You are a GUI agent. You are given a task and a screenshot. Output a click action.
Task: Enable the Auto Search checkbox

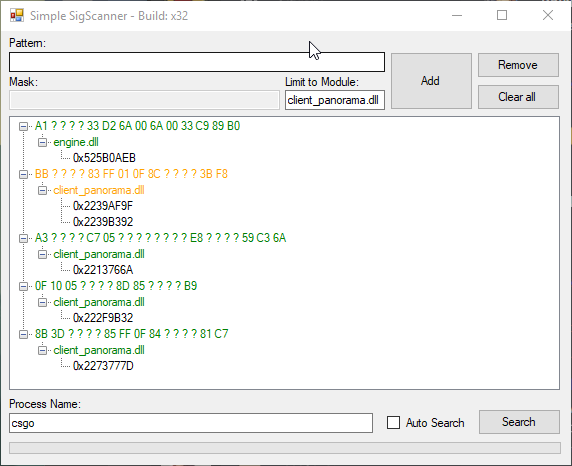pos(393,423)
